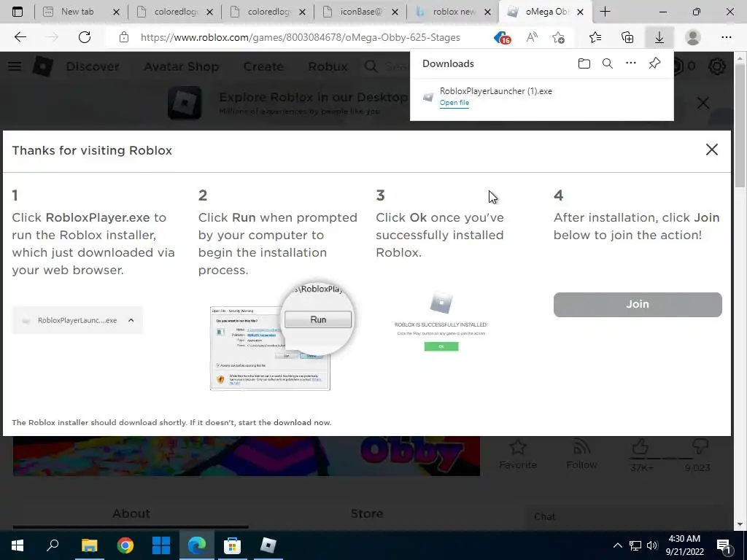This screenshot has height=560, width=747.
Task: Click the Follow feed icon
Action: click(x=581, y=447)
